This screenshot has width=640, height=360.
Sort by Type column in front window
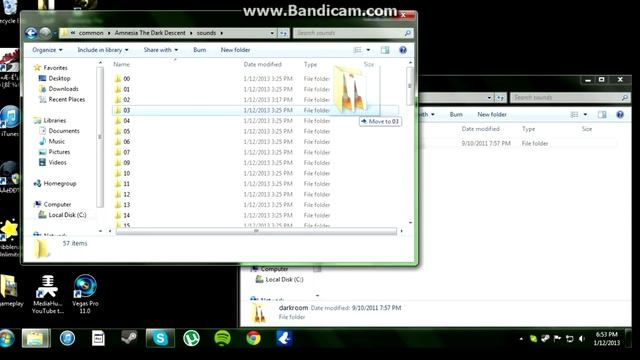point(310,64)
